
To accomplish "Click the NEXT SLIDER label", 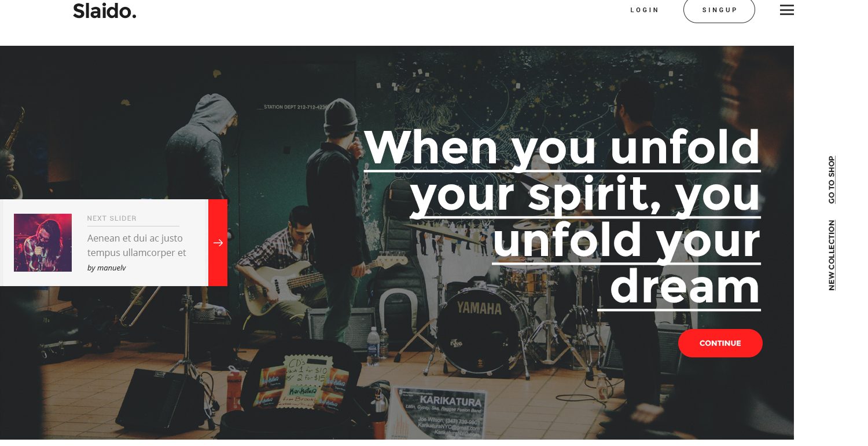I will (112, 218).
